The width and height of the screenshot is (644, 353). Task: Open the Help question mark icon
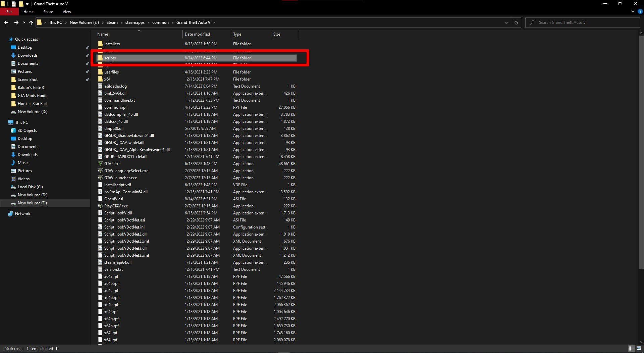(x=640, y=11)
